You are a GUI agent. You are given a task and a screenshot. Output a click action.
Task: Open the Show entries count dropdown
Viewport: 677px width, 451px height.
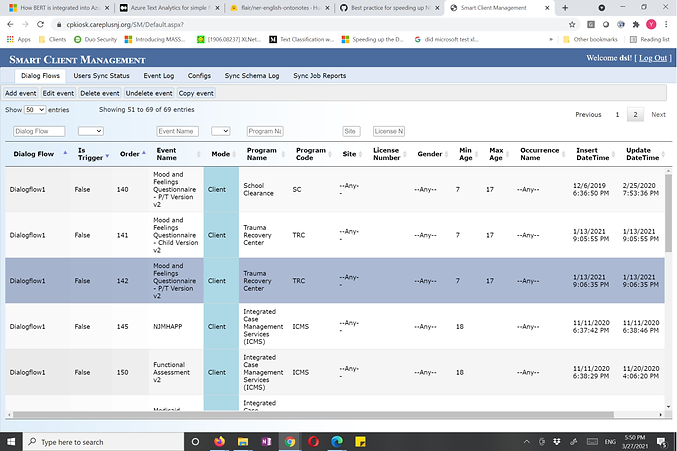35,109
